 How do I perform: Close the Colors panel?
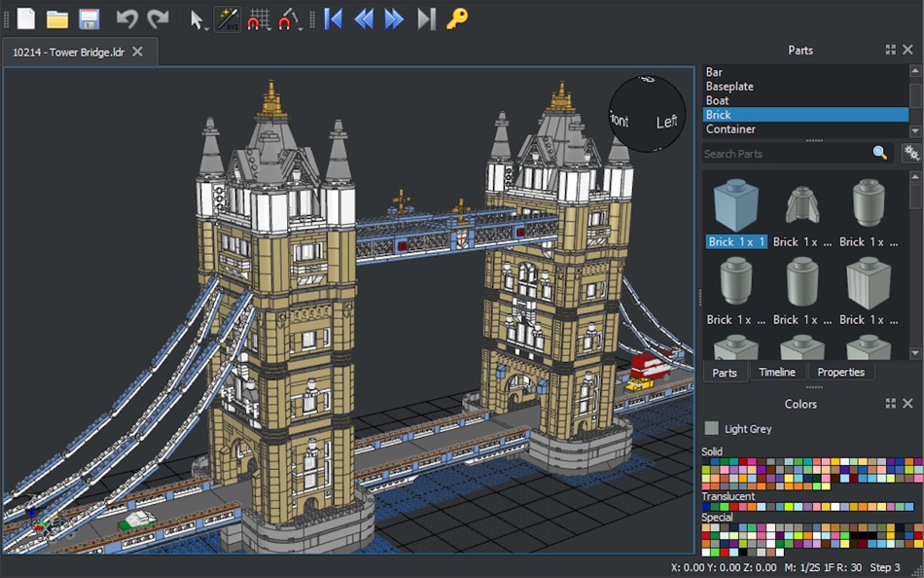(x=908, y=403)
